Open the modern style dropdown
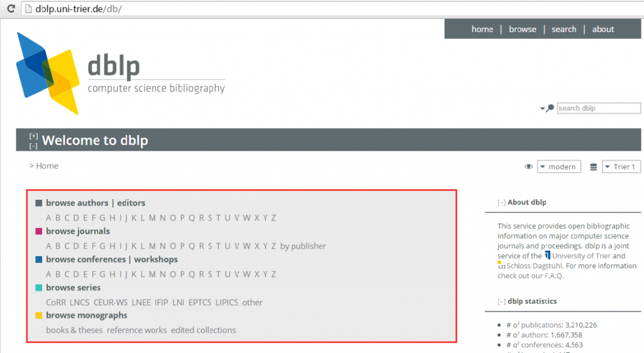The image size is (644, 353). coord(559,167)
